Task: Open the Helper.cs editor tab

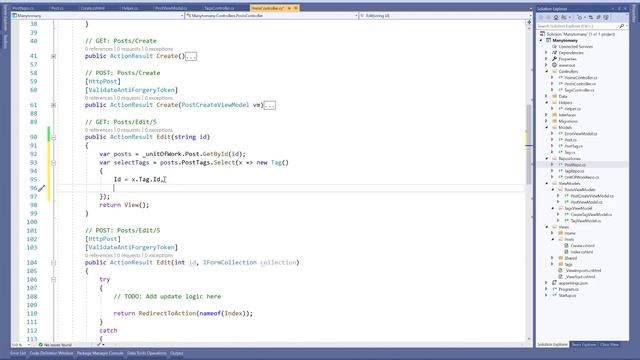Action: pyautogui.click(x=130, y=8)
